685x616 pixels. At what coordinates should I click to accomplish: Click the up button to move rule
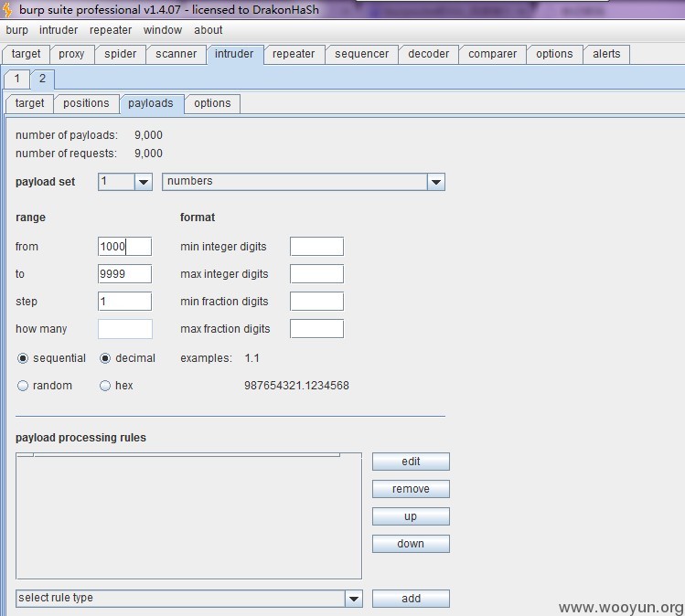(x=411, y=516)
